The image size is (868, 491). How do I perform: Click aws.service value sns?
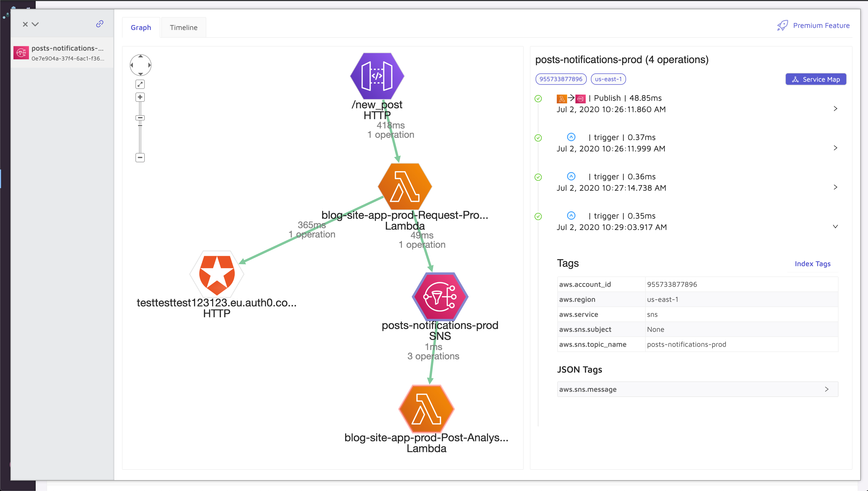pos(652,314)
